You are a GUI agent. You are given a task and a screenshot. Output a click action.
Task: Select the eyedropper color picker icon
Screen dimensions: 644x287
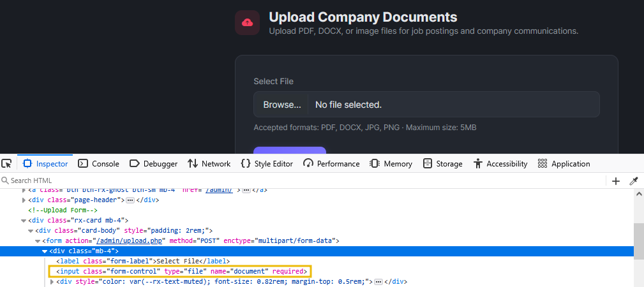(634, 181)
